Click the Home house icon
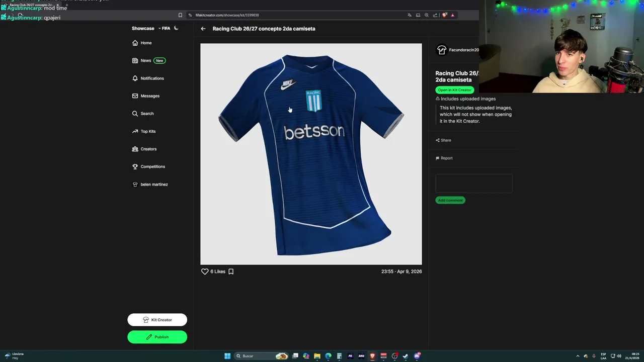644x362 pixels. click(x=135, y=43)
